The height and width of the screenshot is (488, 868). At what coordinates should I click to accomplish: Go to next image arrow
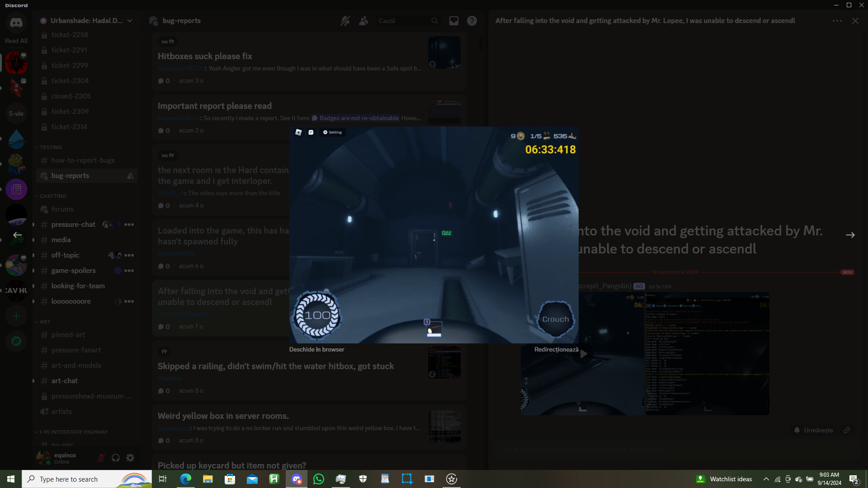[x=850, y=235]
